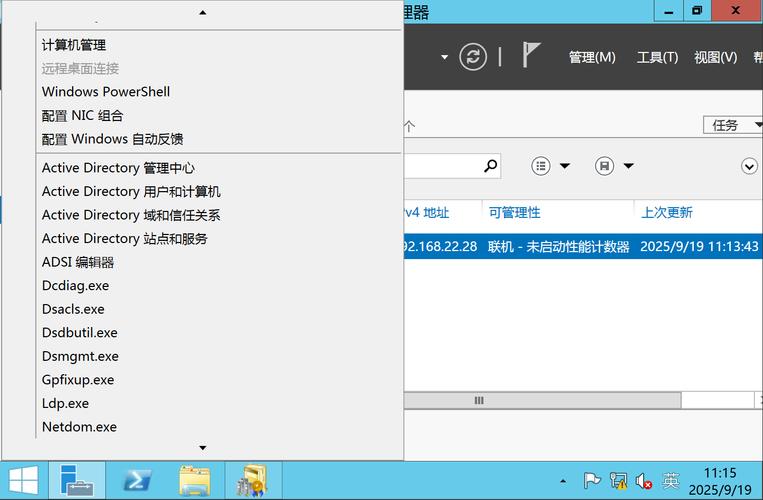Click the save query disk icon
Screen dimensions: 763x500
pos(604,166)
